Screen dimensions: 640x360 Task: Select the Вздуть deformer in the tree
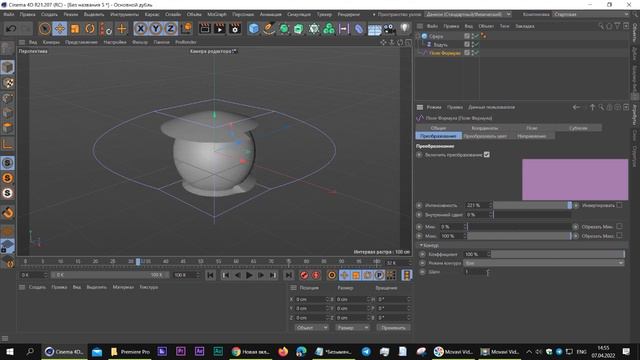(440, 44)
